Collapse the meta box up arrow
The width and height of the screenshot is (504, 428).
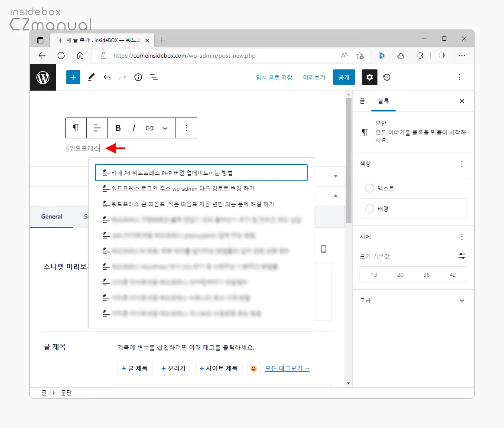click(x=335, y=196)
